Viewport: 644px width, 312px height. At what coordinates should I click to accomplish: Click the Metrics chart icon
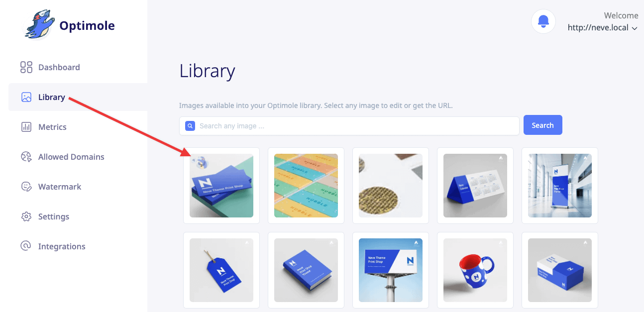26,127
